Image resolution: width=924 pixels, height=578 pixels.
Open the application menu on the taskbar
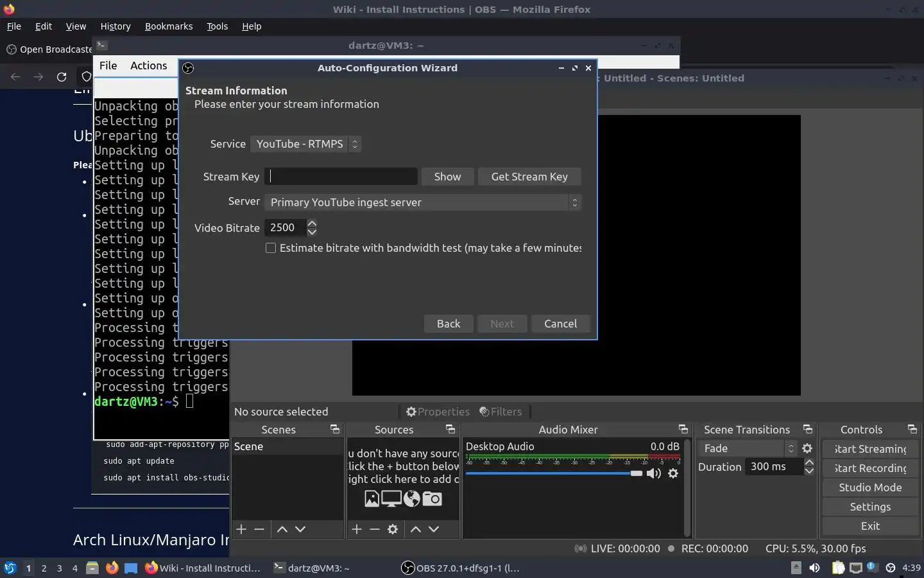(10, 568)
